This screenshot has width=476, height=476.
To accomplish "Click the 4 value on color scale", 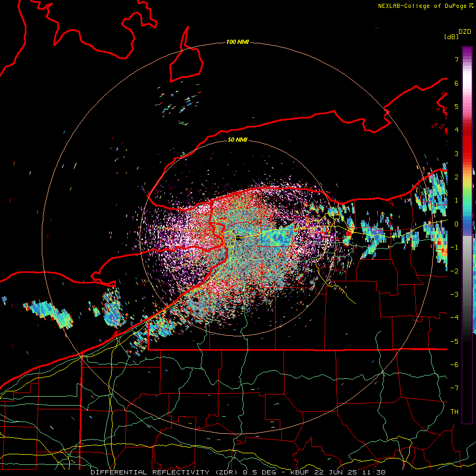I will click(x=456, y=130).
